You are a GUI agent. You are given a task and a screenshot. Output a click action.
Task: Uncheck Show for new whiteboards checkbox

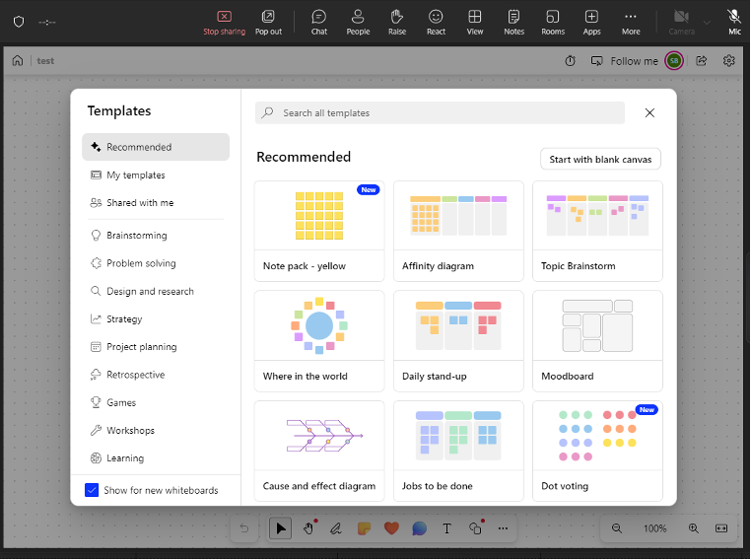click(92, 490)
